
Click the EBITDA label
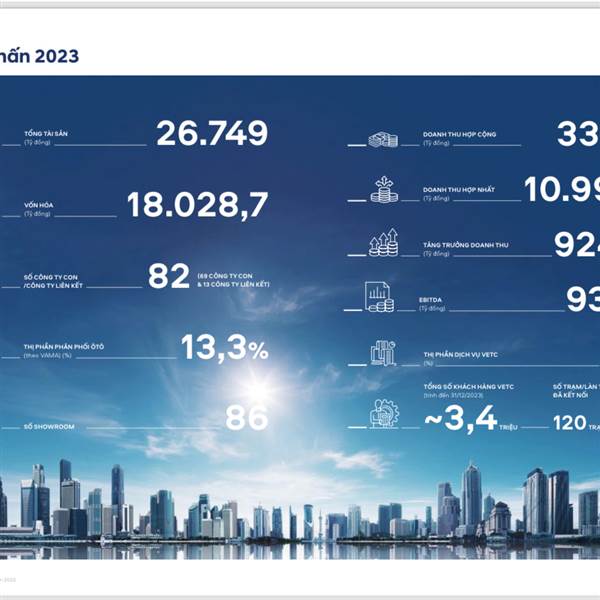430,300
